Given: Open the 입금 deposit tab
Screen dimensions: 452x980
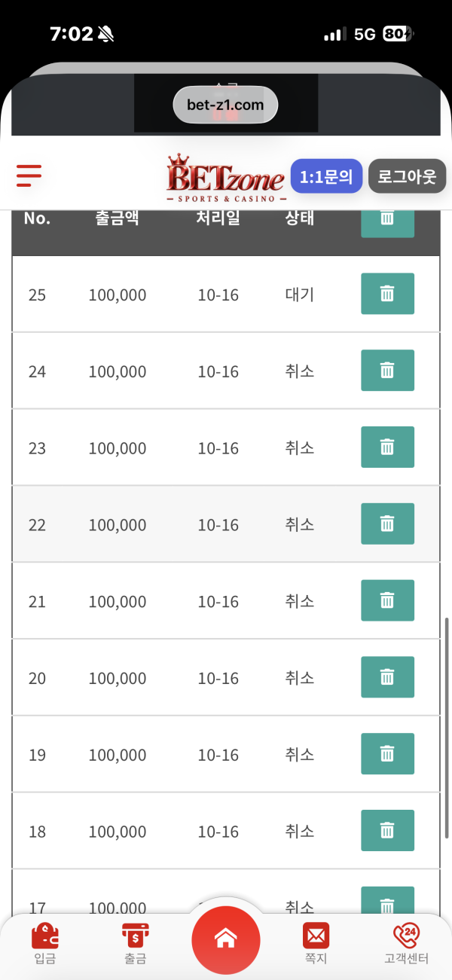Looking at the screenshot, I should click(45, 944).
